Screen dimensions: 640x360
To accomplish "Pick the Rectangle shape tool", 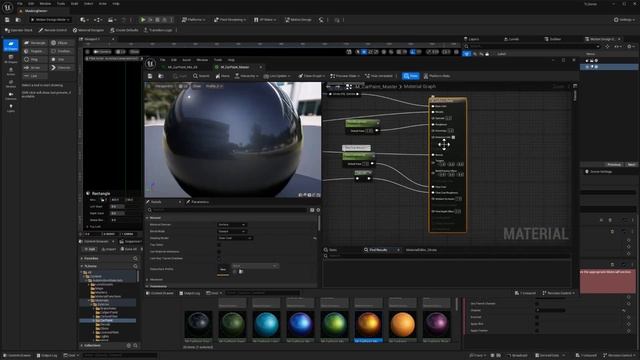I will pos(35,43).
